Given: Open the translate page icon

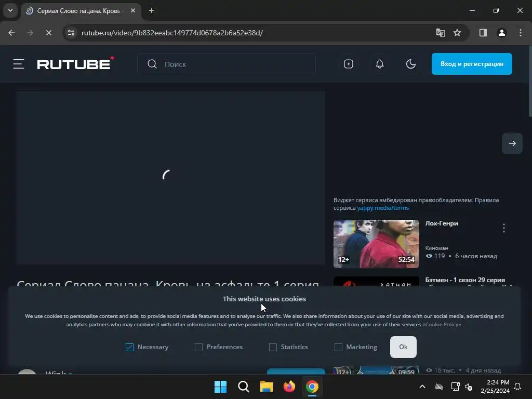Looking at the screenshot, I should (441, 33).
